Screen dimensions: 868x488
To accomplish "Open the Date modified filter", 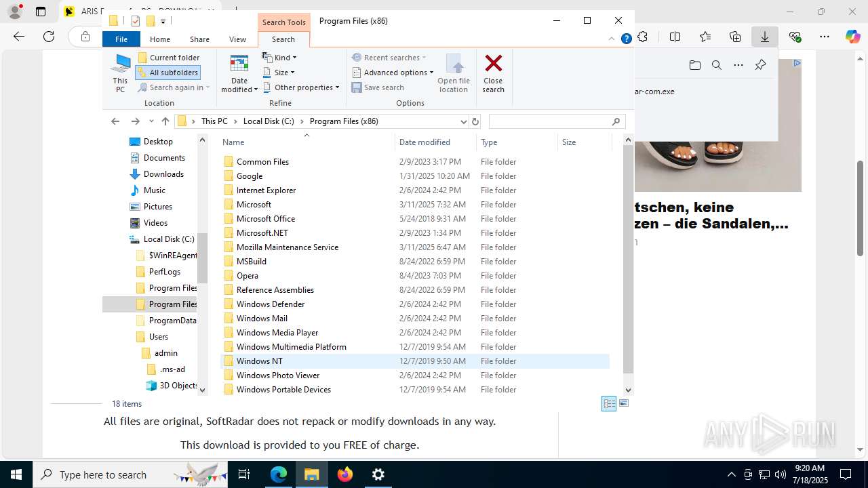I will coord(239,73).
